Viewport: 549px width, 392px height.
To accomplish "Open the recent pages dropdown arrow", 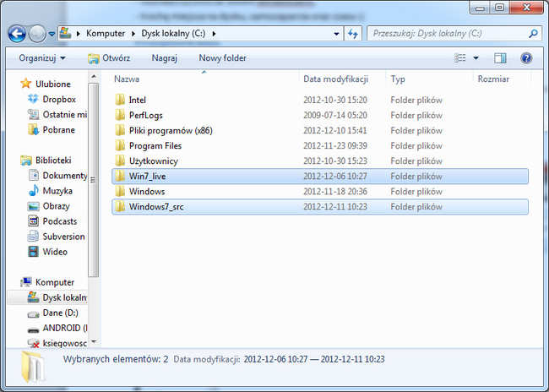I will pos(52,34).
